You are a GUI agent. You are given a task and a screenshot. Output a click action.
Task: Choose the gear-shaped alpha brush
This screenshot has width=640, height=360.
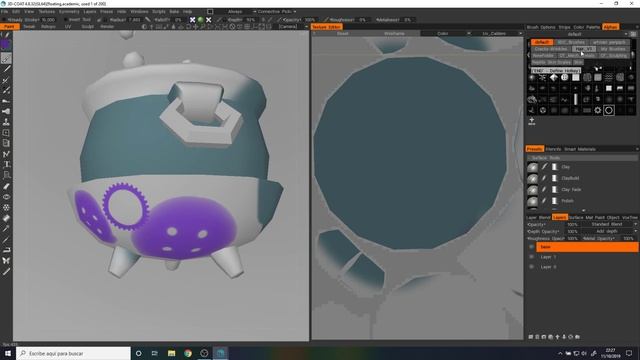coord(598,110)
